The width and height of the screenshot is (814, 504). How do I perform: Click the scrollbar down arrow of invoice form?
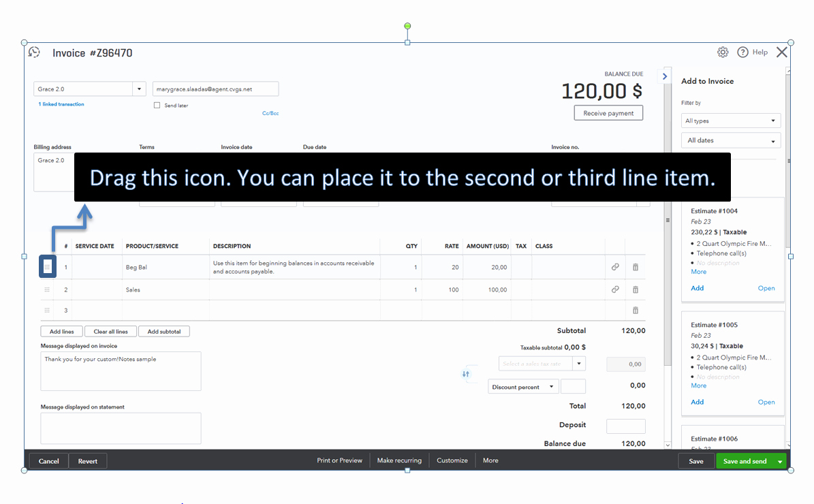point(668,445)
